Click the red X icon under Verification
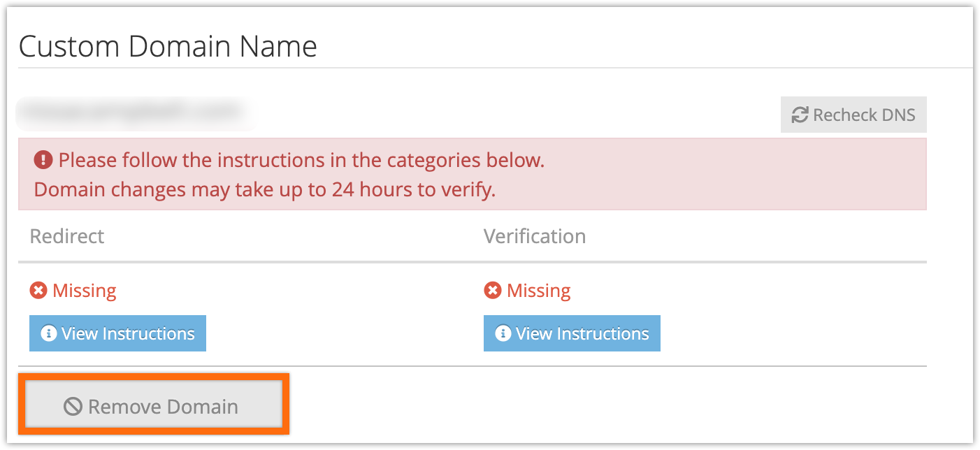 pyautogui.click(x=493, y=290)
